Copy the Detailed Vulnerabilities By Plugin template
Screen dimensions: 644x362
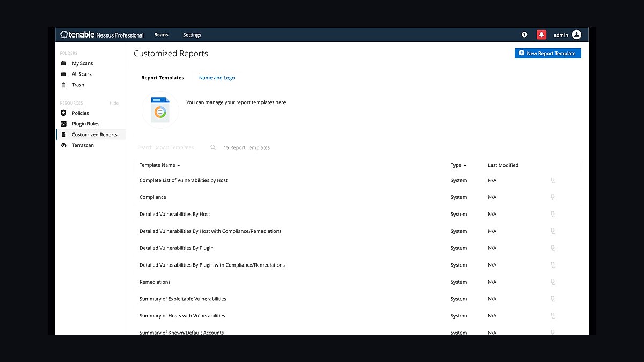click(x=553, y=248)
